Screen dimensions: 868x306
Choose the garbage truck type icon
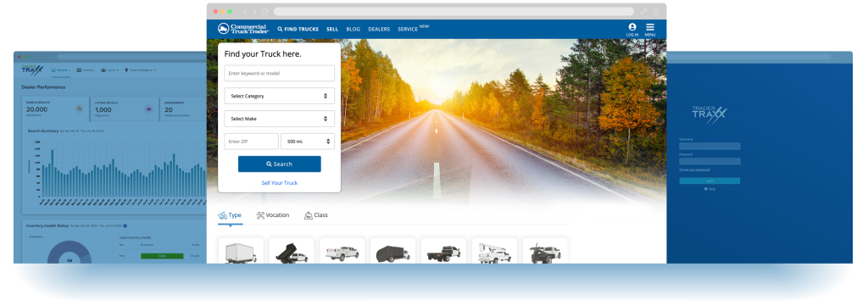click(x=393, y=252)
